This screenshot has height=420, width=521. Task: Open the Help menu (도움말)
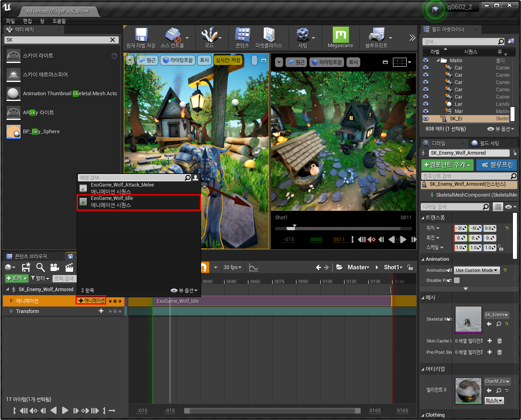59,21
